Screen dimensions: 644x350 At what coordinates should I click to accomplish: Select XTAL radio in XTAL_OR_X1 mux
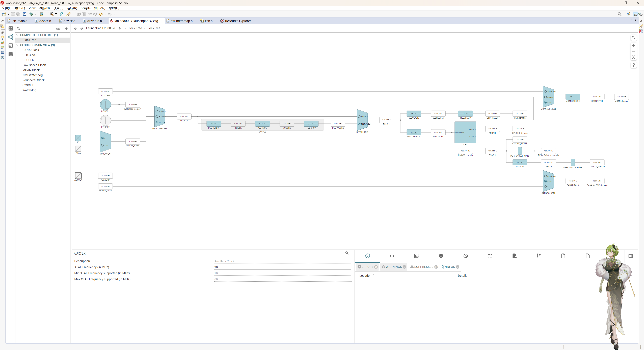(x=102, y=145)
